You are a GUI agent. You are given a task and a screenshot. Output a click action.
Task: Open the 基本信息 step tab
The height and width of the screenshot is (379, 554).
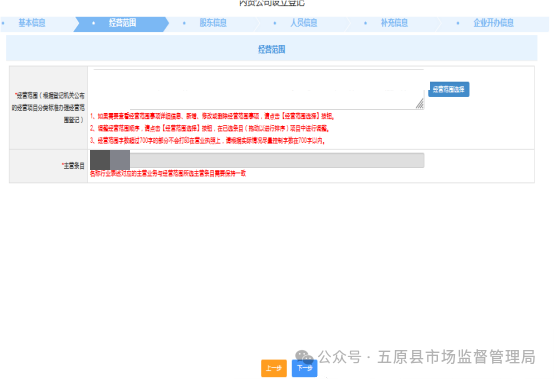[x=32, y=23]
